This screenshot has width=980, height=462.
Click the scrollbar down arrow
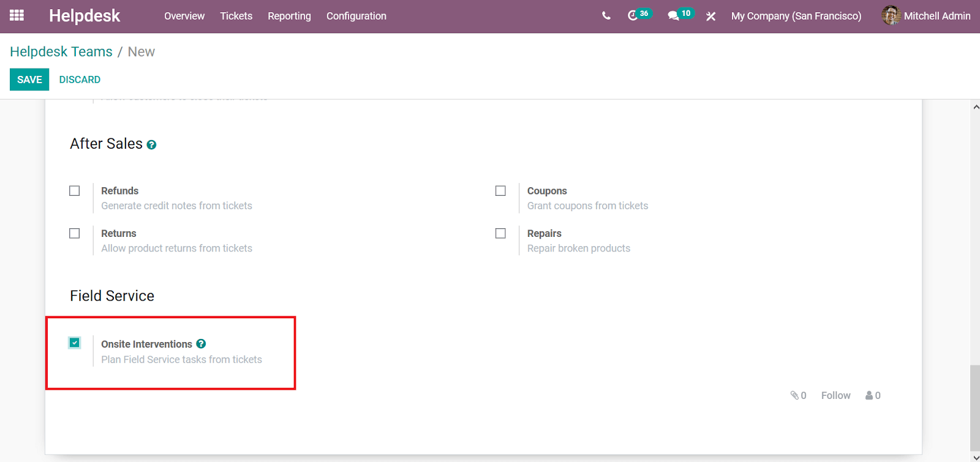tap(975, 456)
